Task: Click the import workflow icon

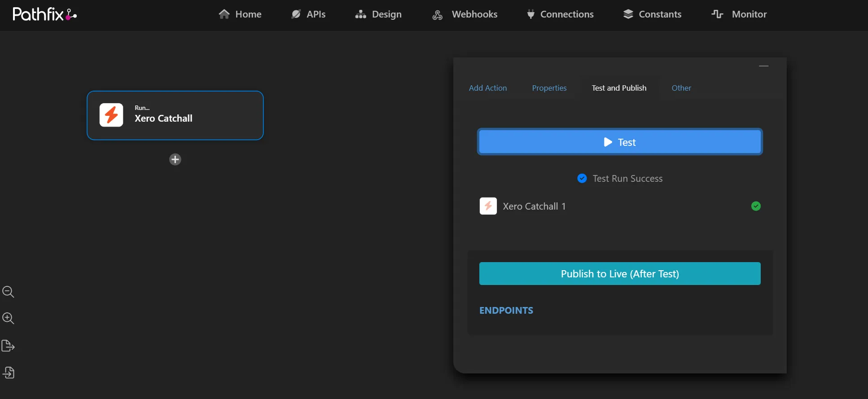Action: point(9,373)
